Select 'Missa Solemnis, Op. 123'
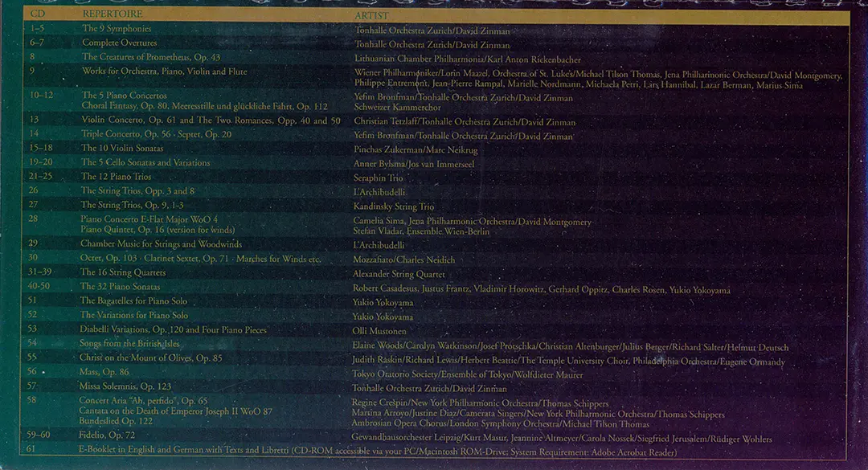This screenshot has width=868, height=470. point(125,386)
